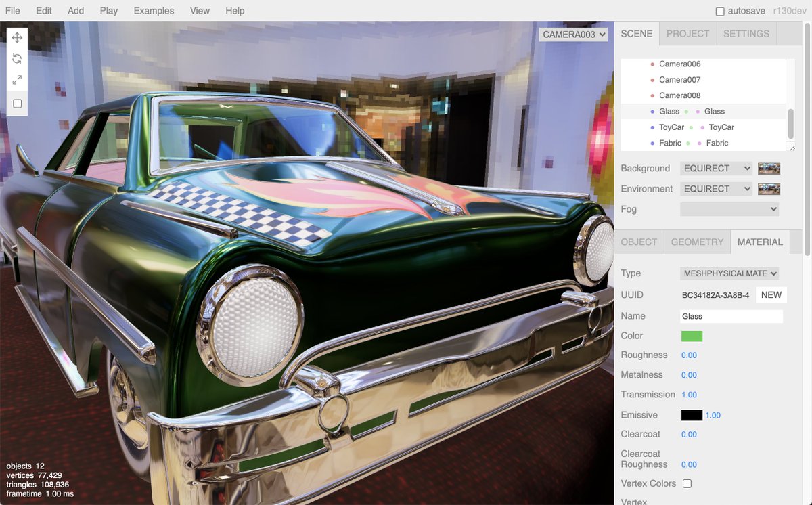
Task: Open the Background EQUIRECT dropdown
Action: [x=716, y=168]
